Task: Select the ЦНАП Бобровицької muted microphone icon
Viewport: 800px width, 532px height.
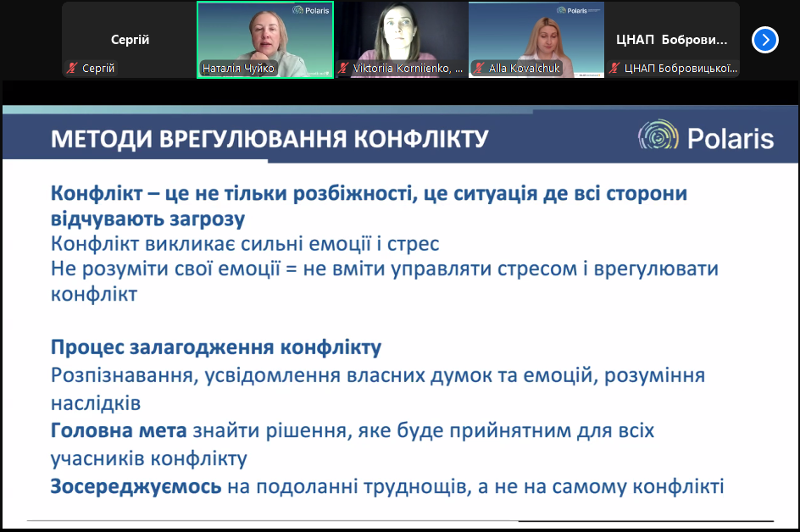Action: point(614,68)
